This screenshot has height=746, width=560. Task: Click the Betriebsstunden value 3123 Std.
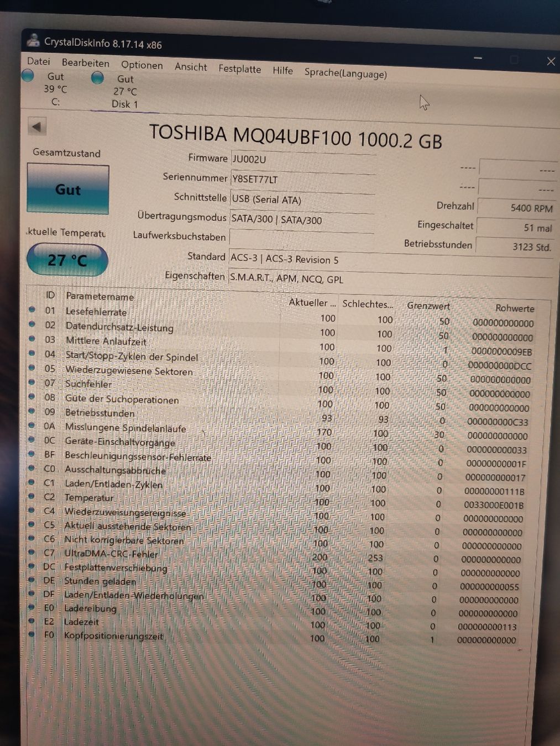click(x=515, y=246)
